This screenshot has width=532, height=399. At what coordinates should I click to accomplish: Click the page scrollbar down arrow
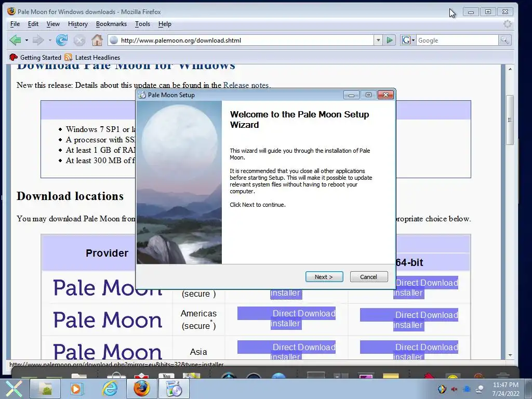pos(510,355)
